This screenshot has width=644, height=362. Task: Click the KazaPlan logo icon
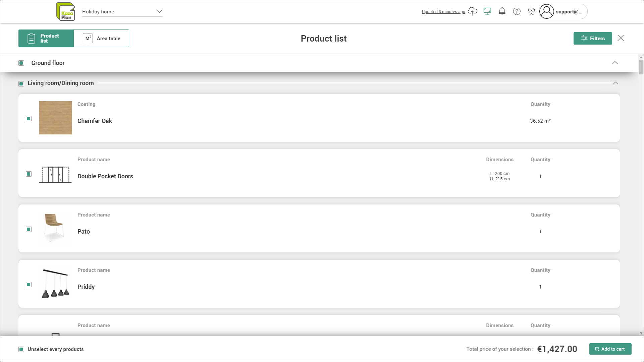[66, 12]
